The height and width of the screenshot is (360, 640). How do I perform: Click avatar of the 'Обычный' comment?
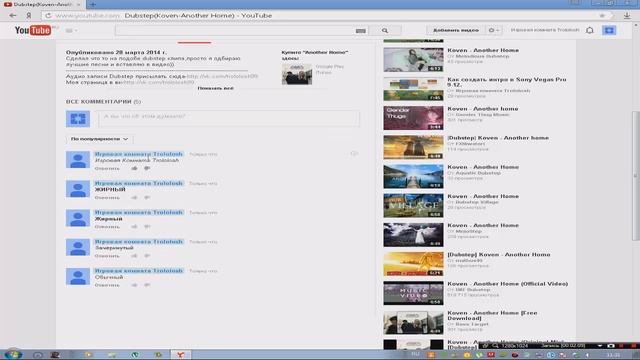coord(78,276)
